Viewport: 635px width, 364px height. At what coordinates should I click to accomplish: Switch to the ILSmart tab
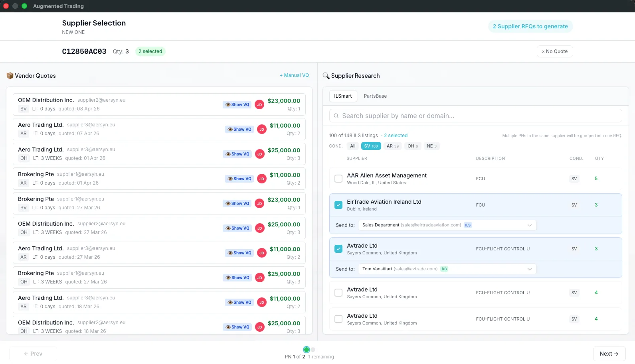point(343,96)
